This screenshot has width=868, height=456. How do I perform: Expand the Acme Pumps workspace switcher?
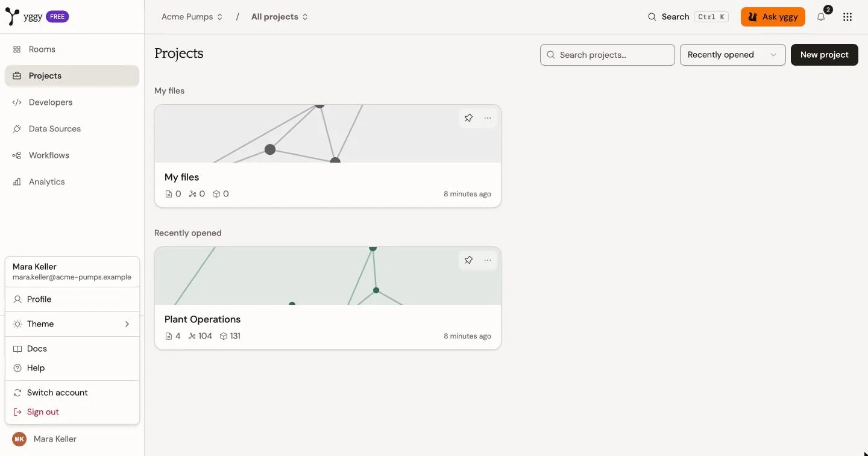tap(192, 17)
